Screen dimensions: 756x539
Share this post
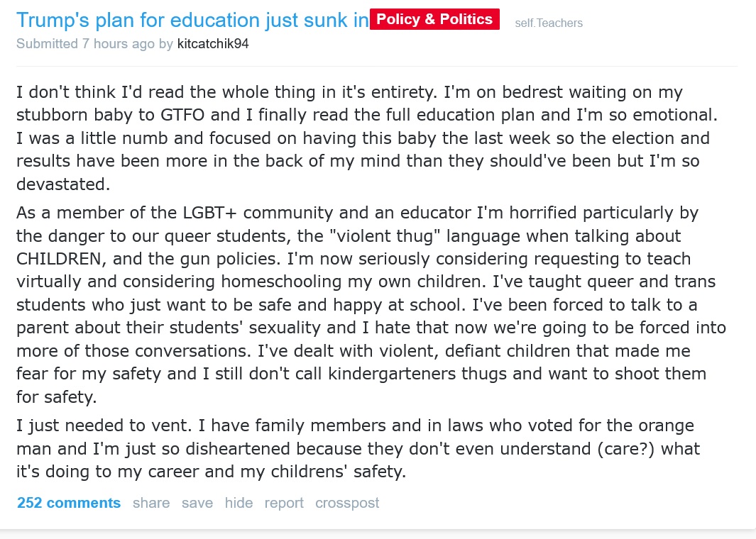point(151,503)
